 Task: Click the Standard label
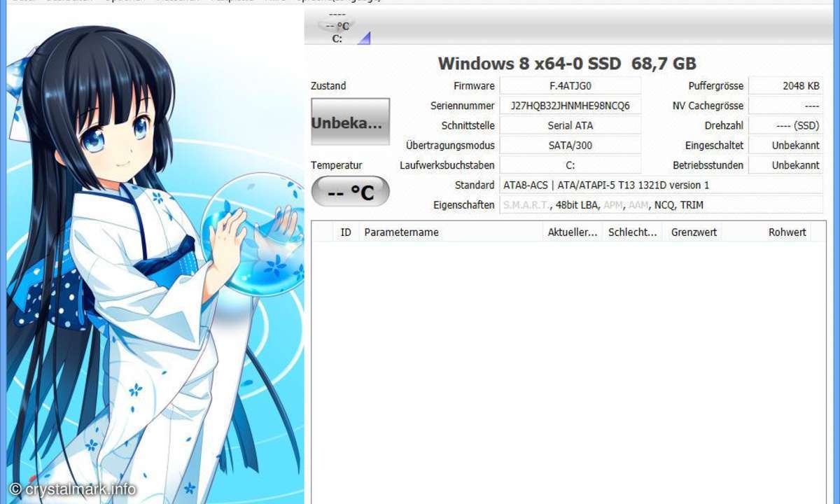pyautogui.click(x=475, y=185)
